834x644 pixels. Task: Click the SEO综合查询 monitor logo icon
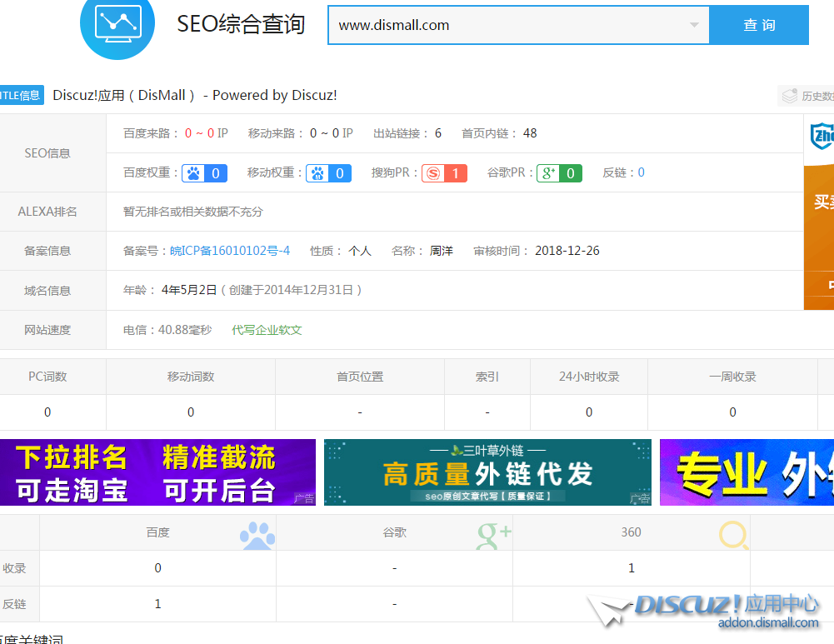117,24
